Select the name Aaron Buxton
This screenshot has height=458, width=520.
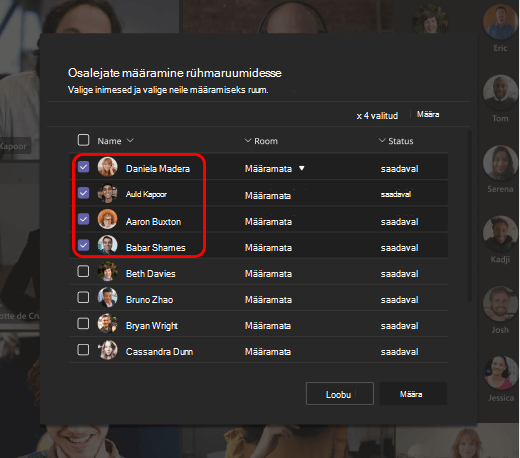click(x=153, y=222)
